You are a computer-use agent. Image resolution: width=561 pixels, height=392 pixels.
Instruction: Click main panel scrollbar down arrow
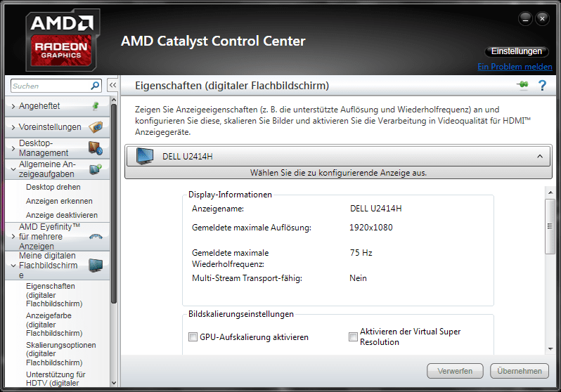pos(550,348)
